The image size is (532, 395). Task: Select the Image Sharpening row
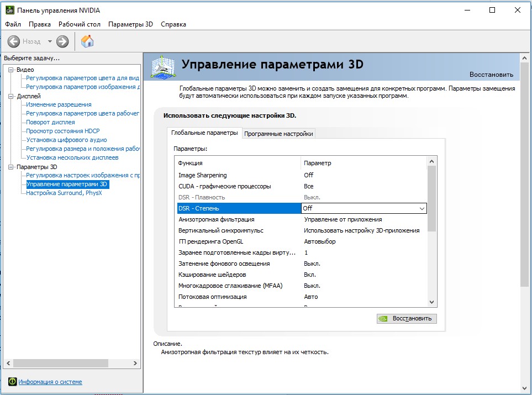click(302, 175)
